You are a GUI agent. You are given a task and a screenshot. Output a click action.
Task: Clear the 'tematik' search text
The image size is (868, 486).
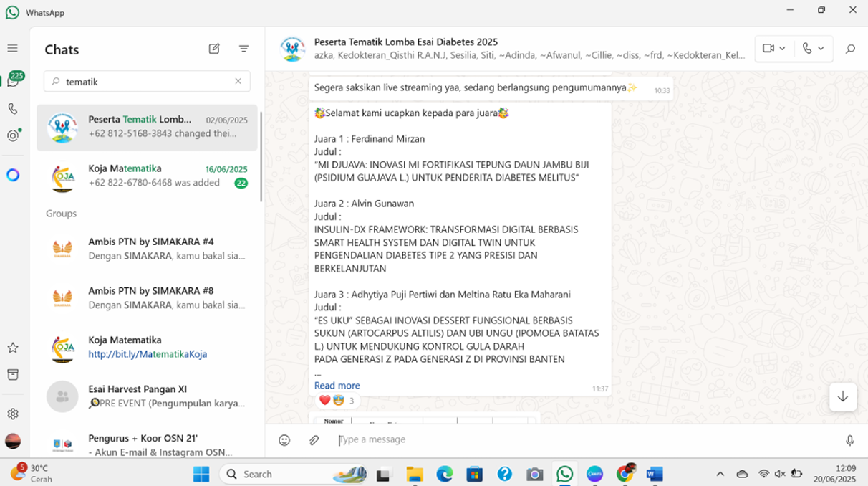pyautogui.click(x=238, y=82)
